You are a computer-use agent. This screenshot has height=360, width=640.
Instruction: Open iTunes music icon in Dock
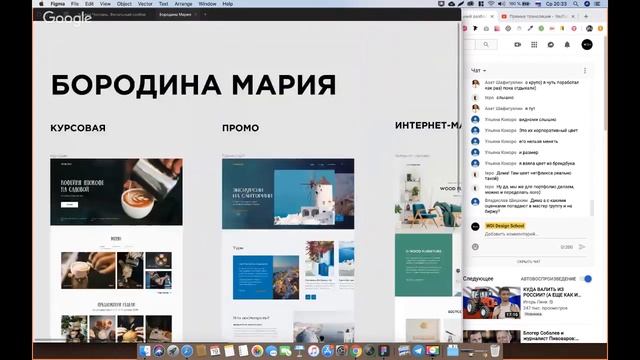click(313, 351)
